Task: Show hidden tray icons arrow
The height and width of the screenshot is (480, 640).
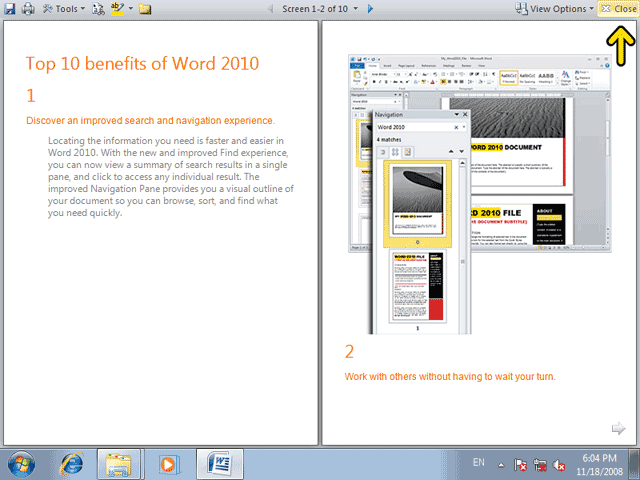Action: pos(501,465)
